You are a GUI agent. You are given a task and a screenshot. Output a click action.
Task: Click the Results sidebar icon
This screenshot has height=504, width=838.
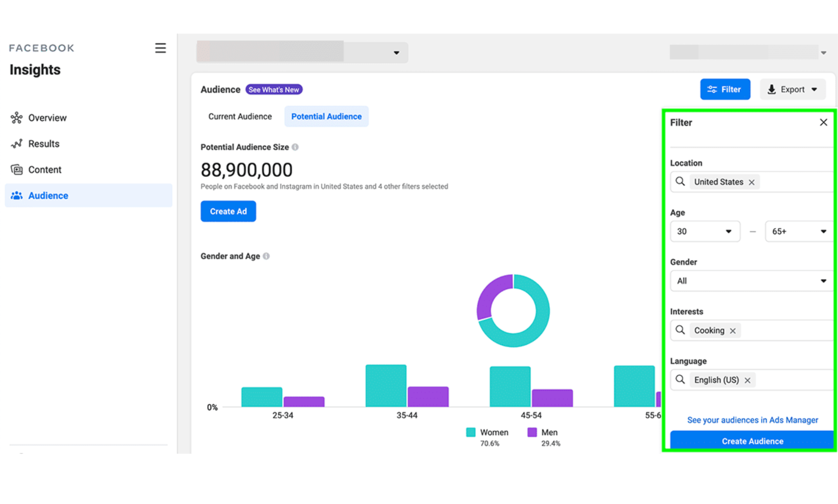16,144
